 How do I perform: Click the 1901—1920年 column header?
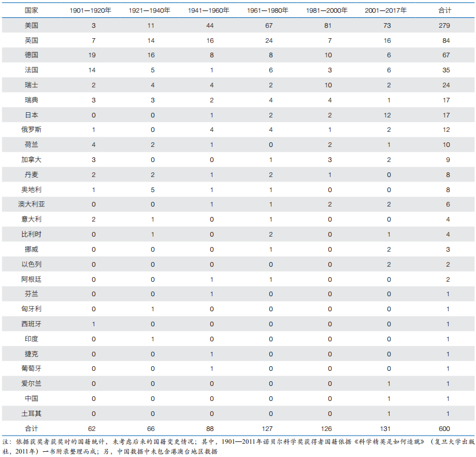(x=90, y=10)
